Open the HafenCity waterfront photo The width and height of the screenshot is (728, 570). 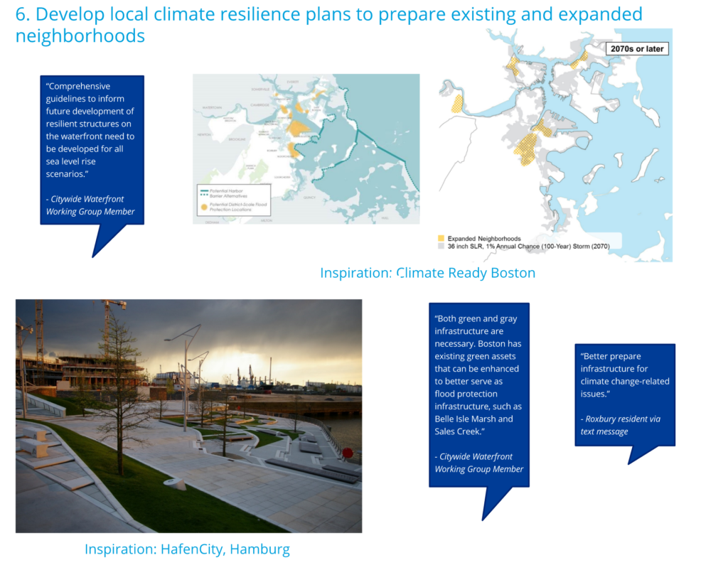click(x=188, y=416)
